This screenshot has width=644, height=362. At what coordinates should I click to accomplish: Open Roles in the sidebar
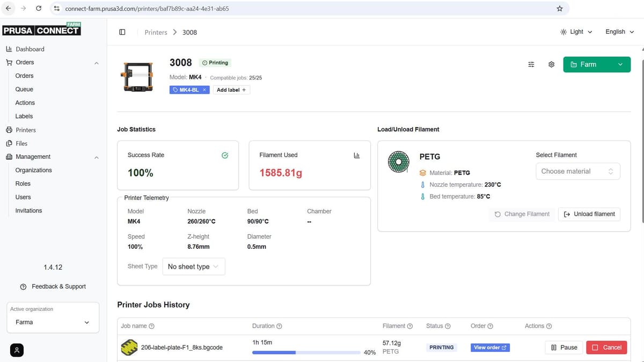coord(23,183)
